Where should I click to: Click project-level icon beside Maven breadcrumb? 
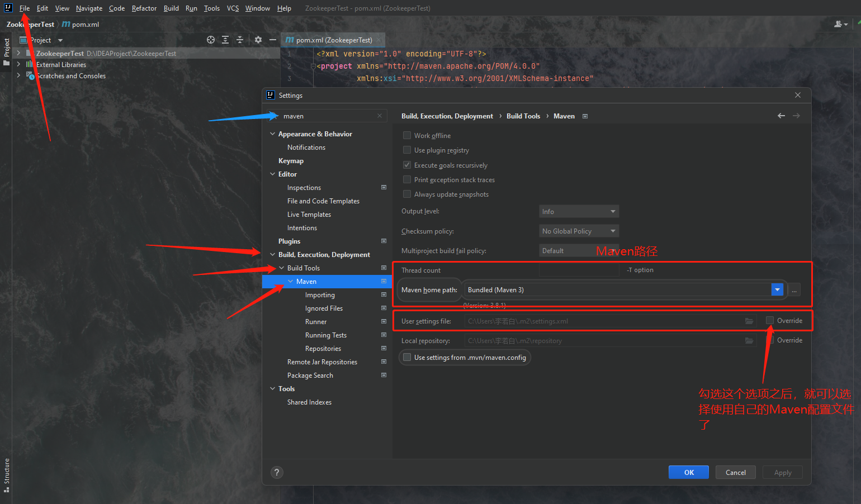point(585,116)
